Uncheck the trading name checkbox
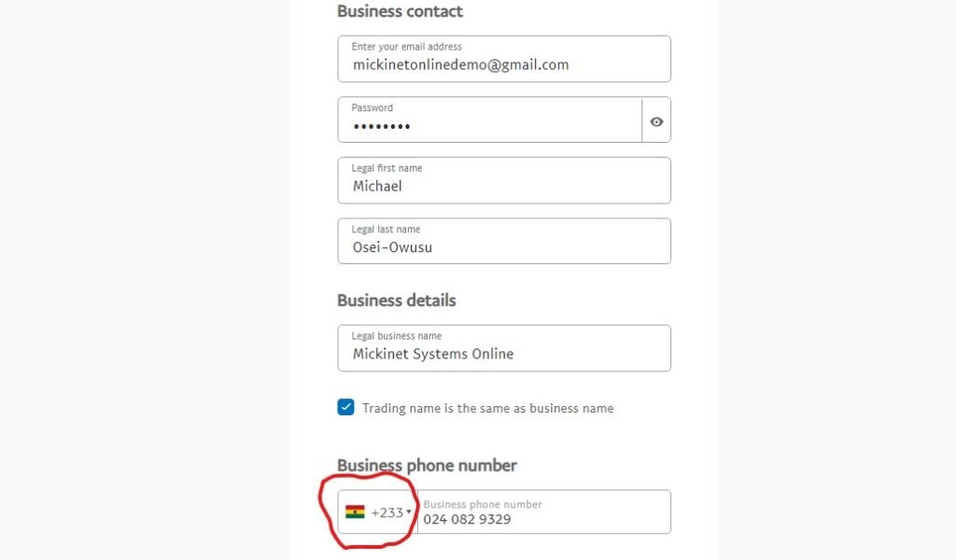Screen dimensions: 956x560 346,408
